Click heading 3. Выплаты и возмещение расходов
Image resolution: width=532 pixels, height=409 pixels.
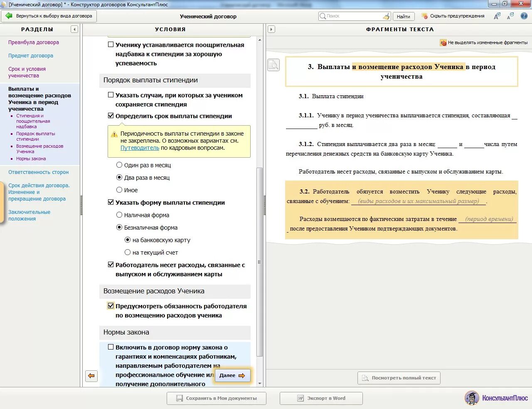pyautogui.click(x=401, y=72)
